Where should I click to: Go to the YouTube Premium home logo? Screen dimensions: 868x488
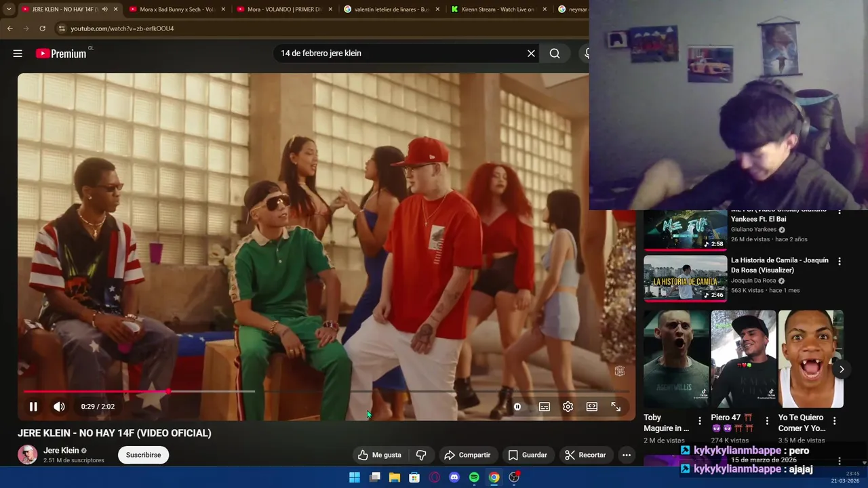[61, 54]
